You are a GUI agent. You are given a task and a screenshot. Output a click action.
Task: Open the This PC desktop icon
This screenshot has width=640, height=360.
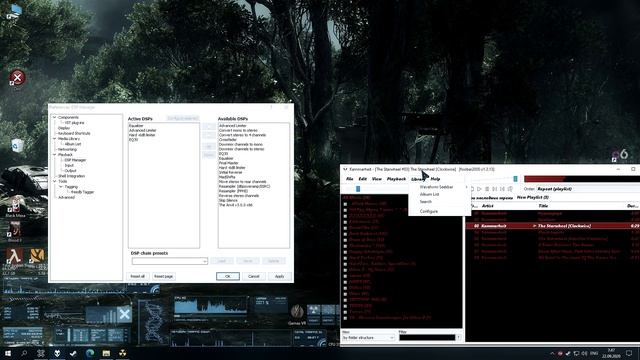[14, 11]
